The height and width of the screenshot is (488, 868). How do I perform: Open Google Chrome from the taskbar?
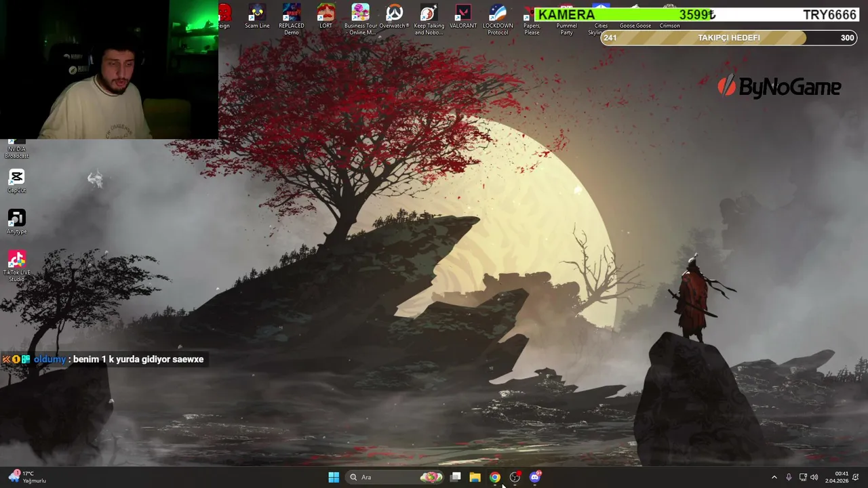point(495,477)
